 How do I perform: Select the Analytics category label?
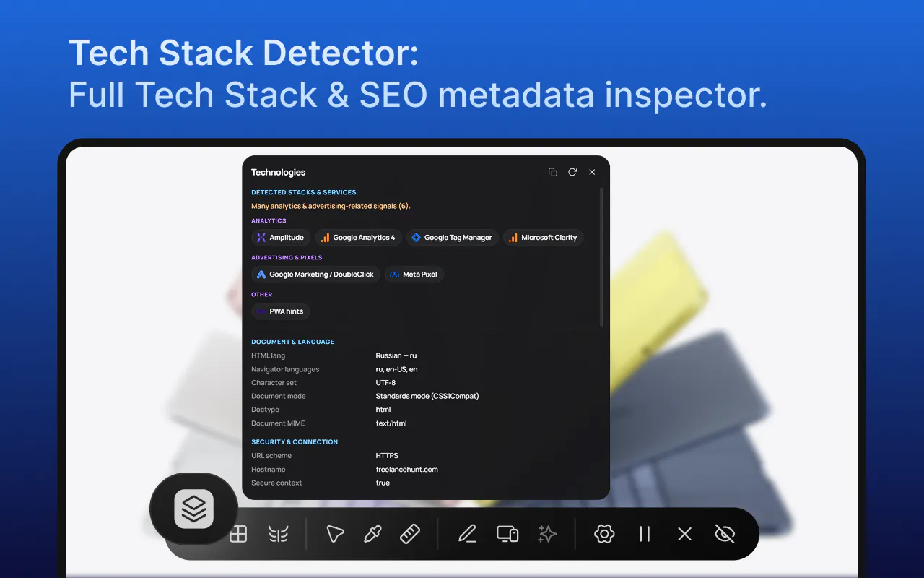coord(269,221)
